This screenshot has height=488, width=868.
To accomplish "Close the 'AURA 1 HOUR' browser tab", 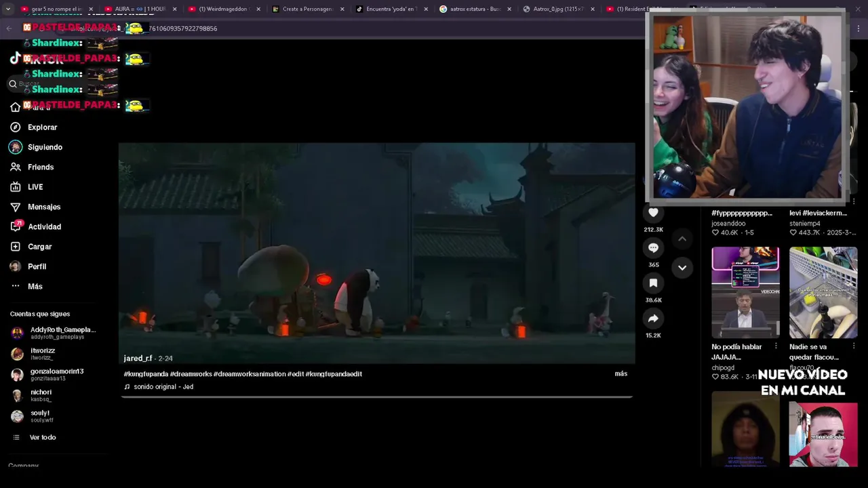I will [x=174, y=9].
